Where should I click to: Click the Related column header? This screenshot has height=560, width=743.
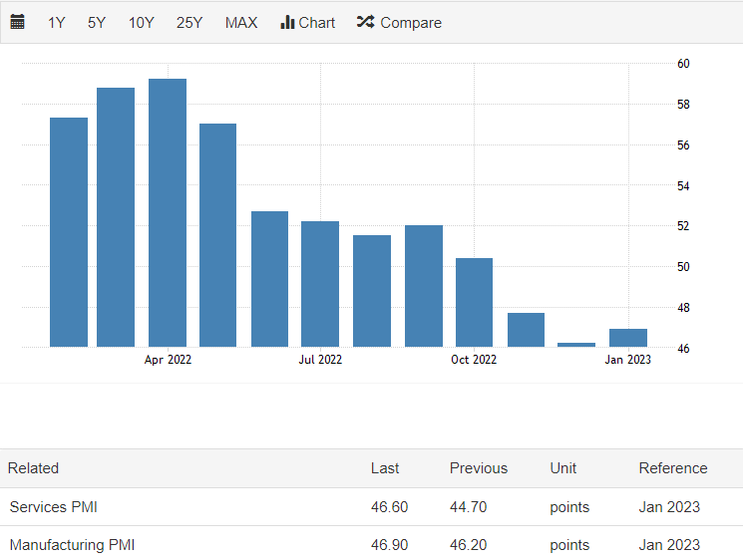pyautogui.click(x=33, y=468)
